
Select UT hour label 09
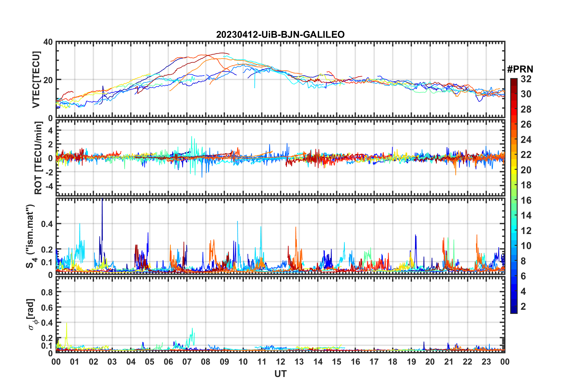(224, 362)
